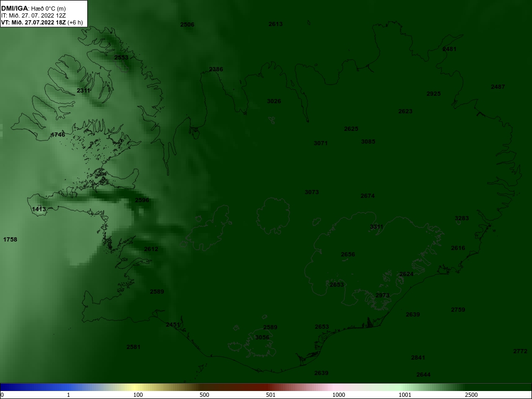Select the 2674 value label
Screen dimensions: 532x399
click(x=368, y=196)
